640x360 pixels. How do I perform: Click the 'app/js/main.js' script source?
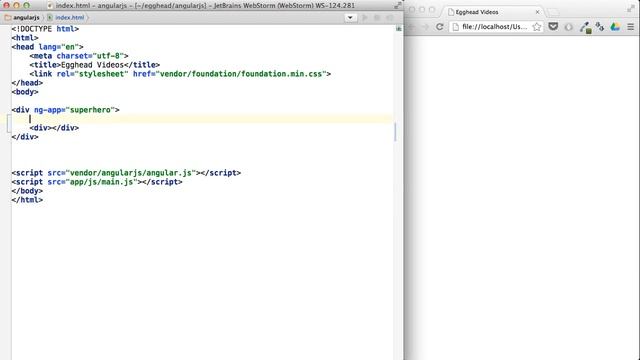(x=101, y=182)
